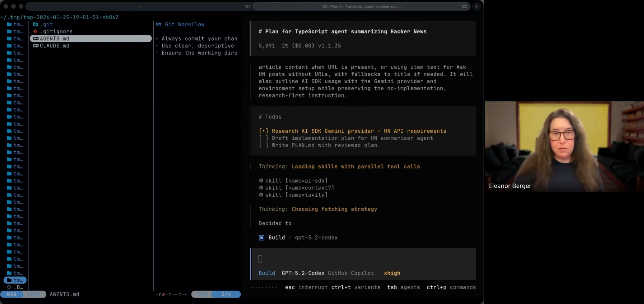Click the CLAUDE.md markdown file icon
Image resolution: width=644 pixels, height=304 pixels.
pyautogui.click(x=36, y=46)
